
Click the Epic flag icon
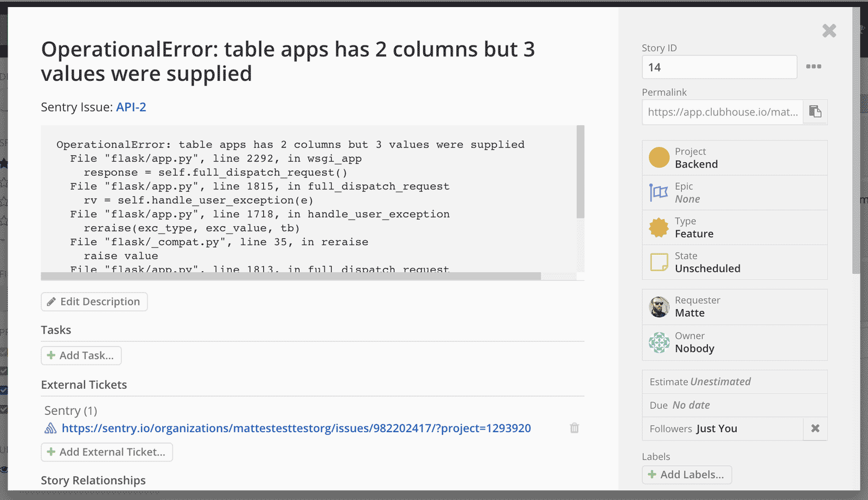[x=659, y=193]
